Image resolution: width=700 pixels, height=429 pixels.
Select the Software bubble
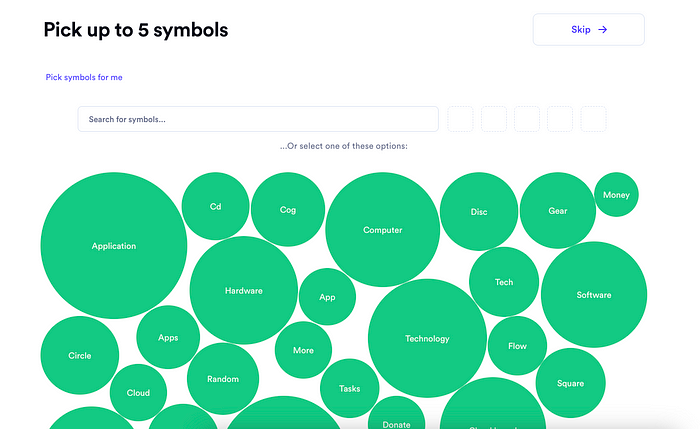[x=594, y=295]
